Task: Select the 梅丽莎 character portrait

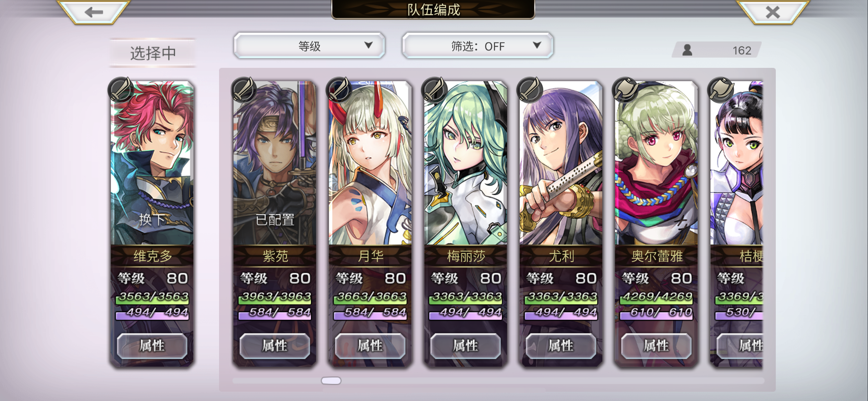Action: tap(466, 163)
